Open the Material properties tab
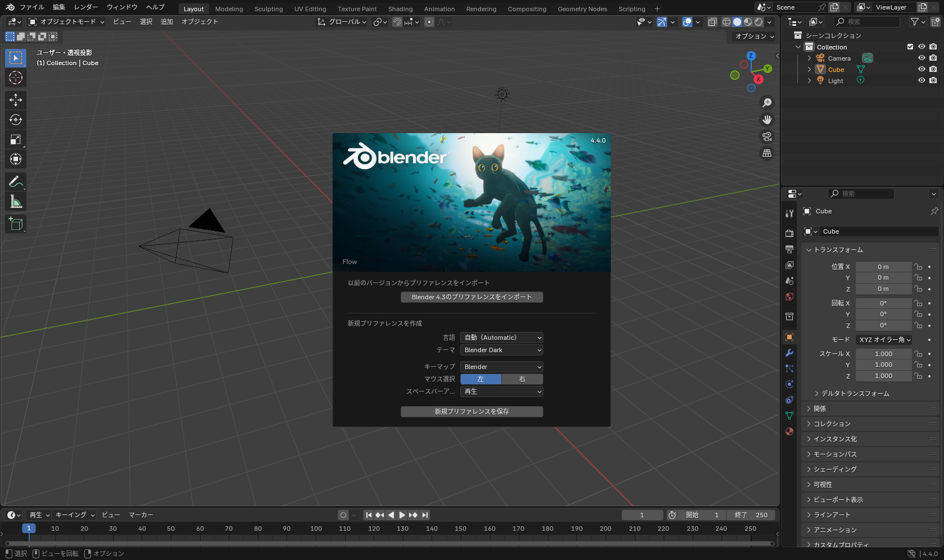 click(789, 431)
